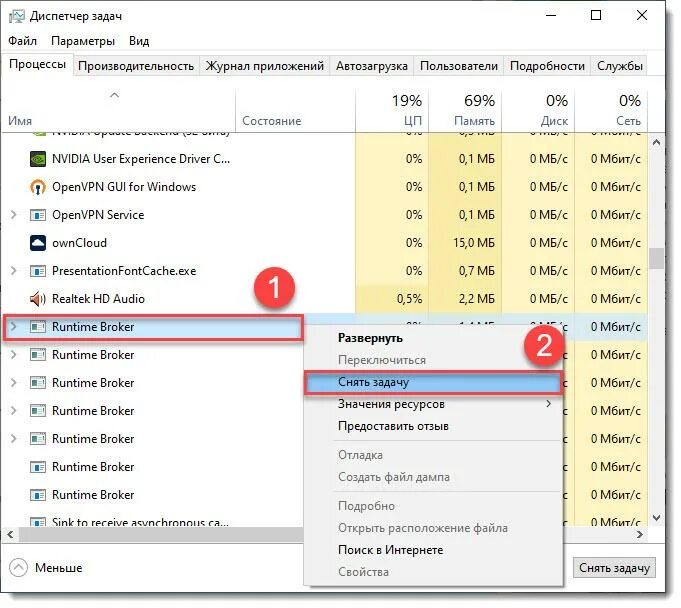Click the ownCloud cloud icon
Screen dimensions: 681x608
click(38, 243)
